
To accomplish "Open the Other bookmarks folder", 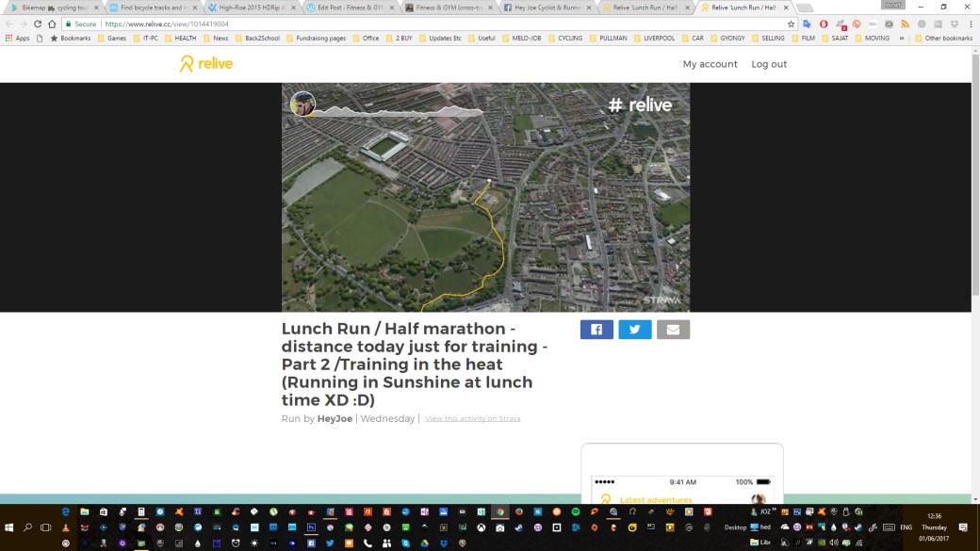I will point(942,39).
